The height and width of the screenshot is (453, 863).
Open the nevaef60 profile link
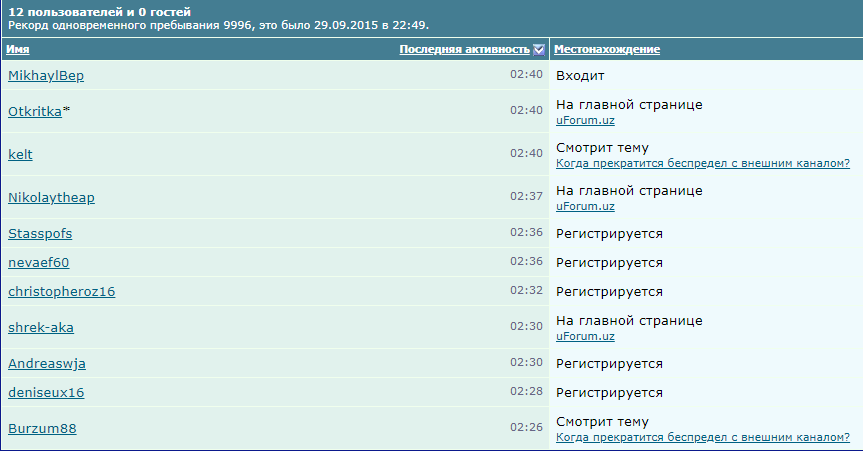[38, 262]
